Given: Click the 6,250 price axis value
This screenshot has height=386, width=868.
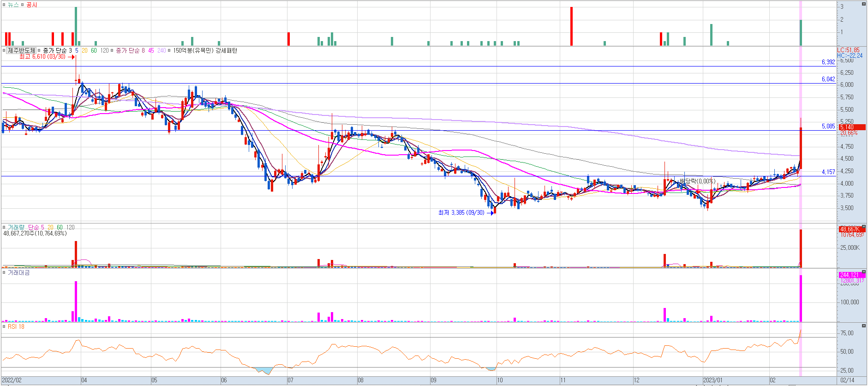Looking at the screenshot, I should pyautogui.click(x=847, y=72).
